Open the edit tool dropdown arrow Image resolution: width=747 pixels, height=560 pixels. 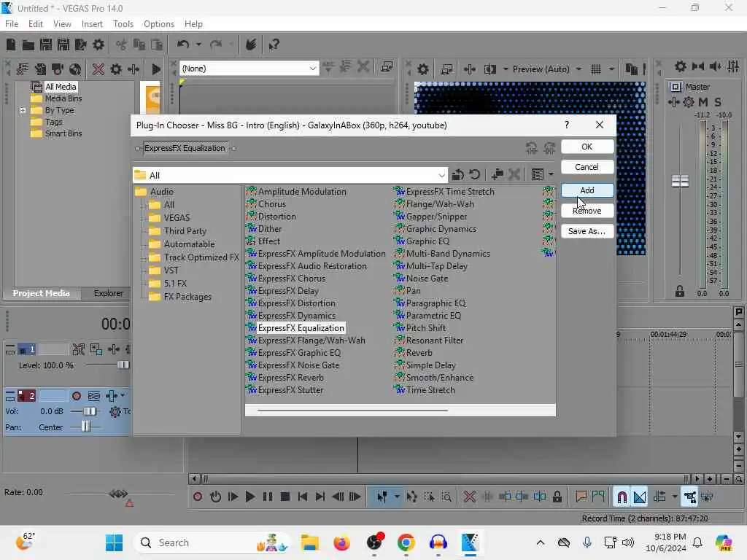(x=397, y=497)
